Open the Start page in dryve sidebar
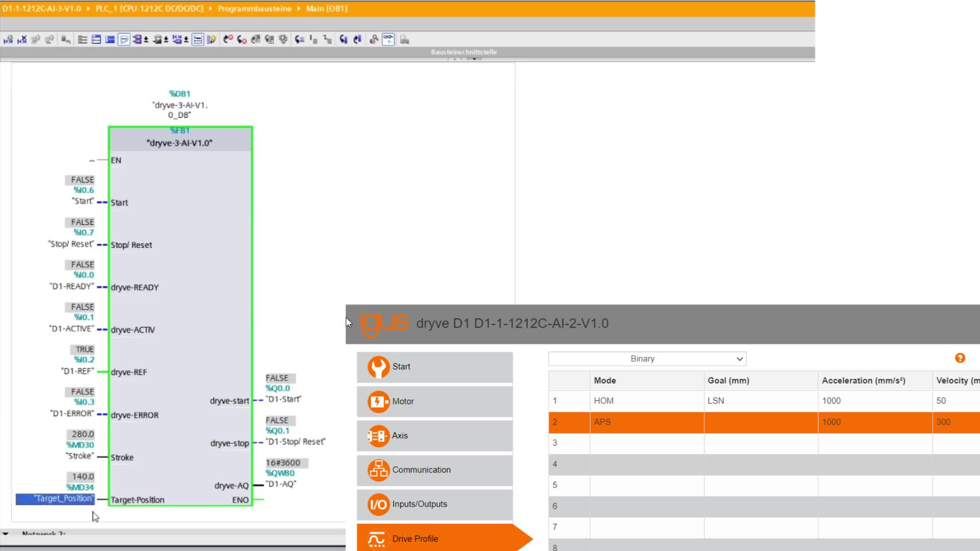The image size is (980, 551). pyautogui.click(x=435, y=367)
